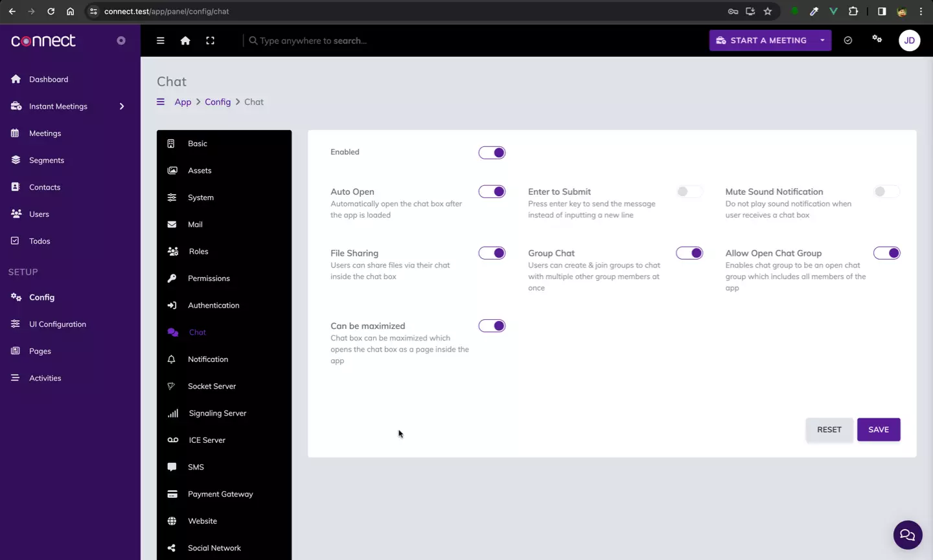The image size is (933, 560).
Task: Open JD user avatar menu
Action: tap(910, 40)
